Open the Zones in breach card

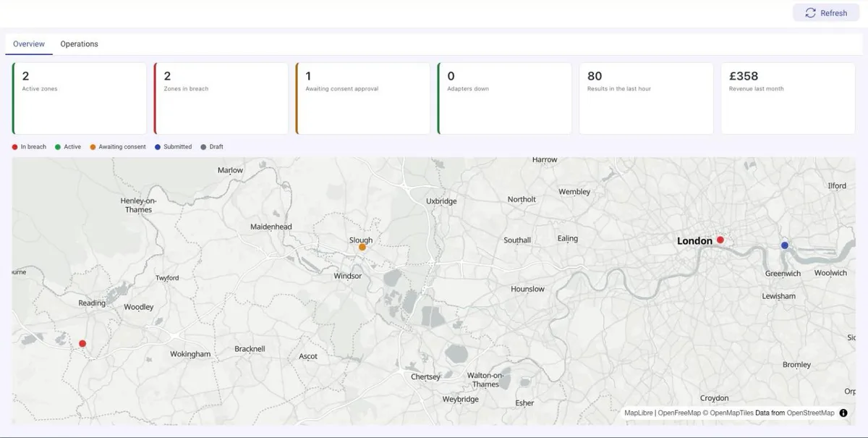pos(221,98)
